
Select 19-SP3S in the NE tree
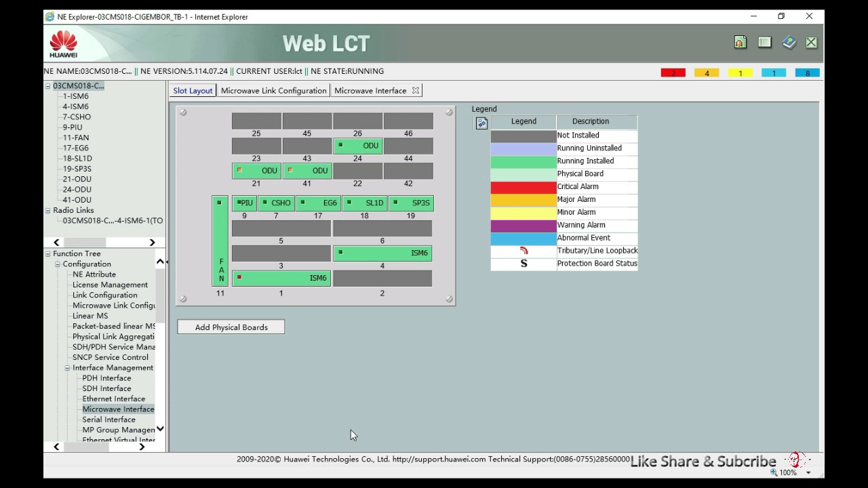pyautogui.click(x=77, y=169)
